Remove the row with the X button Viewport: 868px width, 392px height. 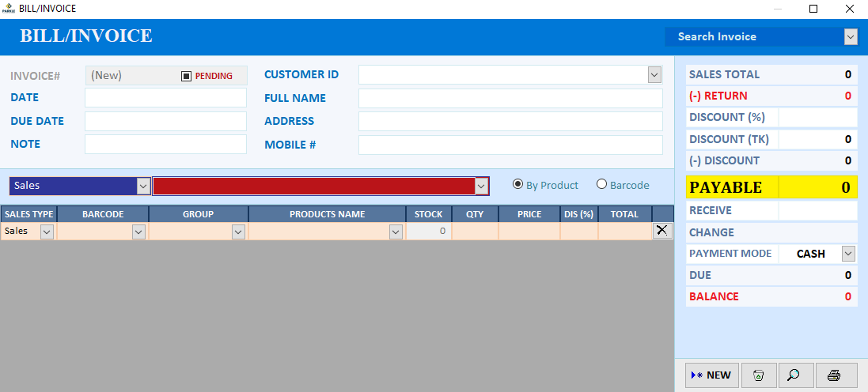point(662,231)
